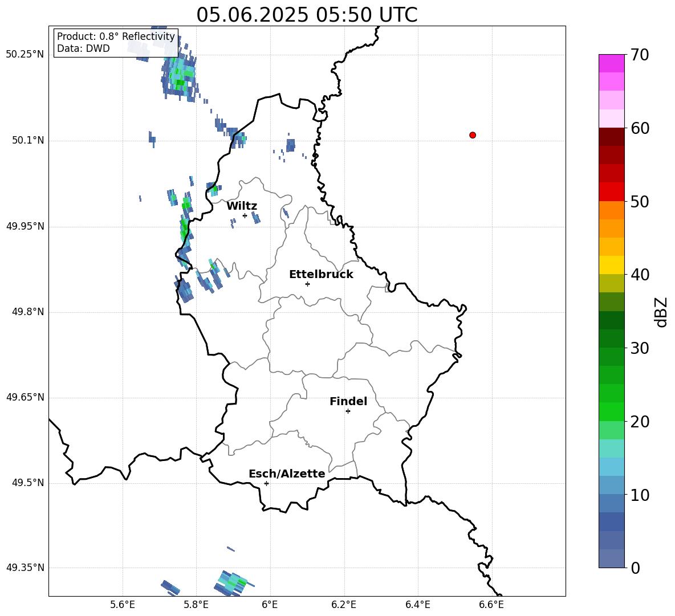
Task: Click the 49.5°N latitude label
Action: (x=28, y=483)
